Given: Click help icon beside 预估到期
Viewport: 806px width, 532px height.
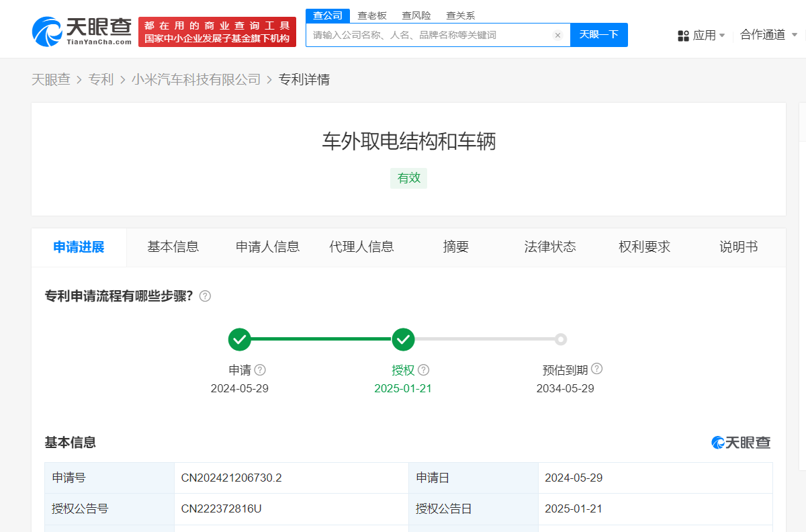Looking at the screenshot, I should pyautogui.click(x=596, y=369).
